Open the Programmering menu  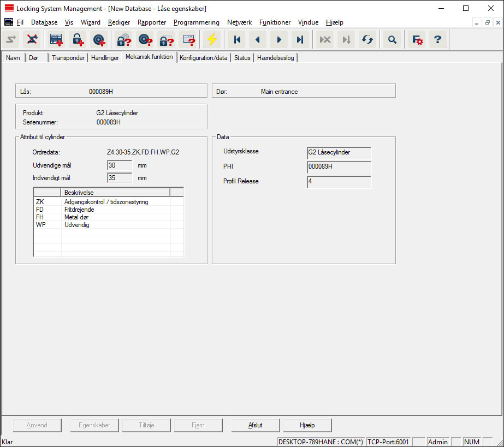tap(196, 22)
